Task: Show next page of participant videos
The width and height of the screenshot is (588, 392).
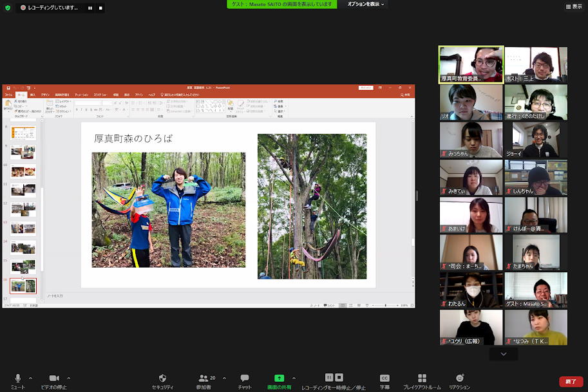Action: click(503, 353)
